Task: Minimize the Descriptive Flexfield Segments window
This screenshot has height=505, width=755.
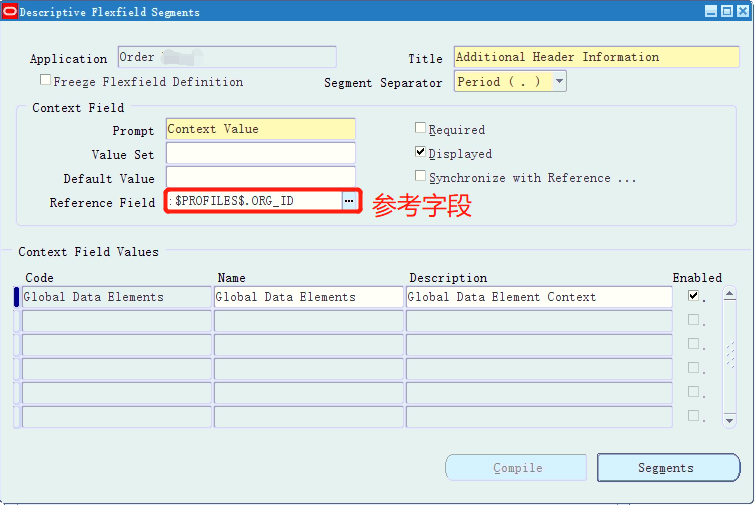Action: coord(711,11)
